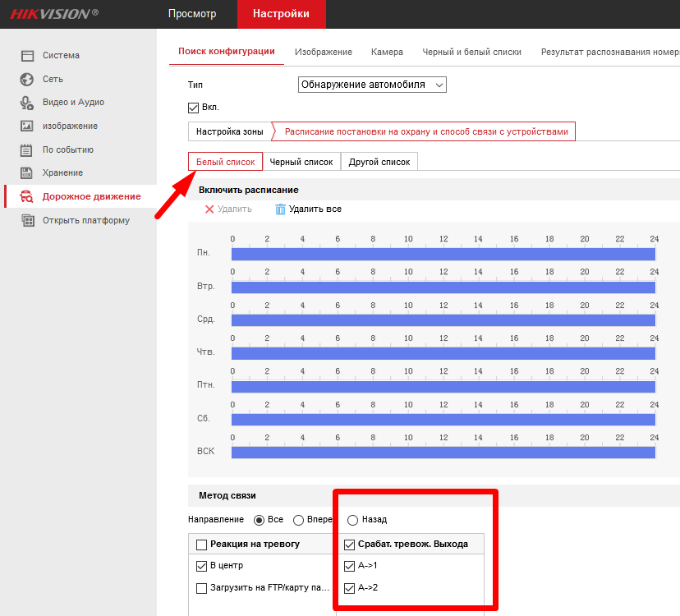Click the Сеть globe icon
The image size is (680, 616).
pyautogui.click(x=27, y=80)
